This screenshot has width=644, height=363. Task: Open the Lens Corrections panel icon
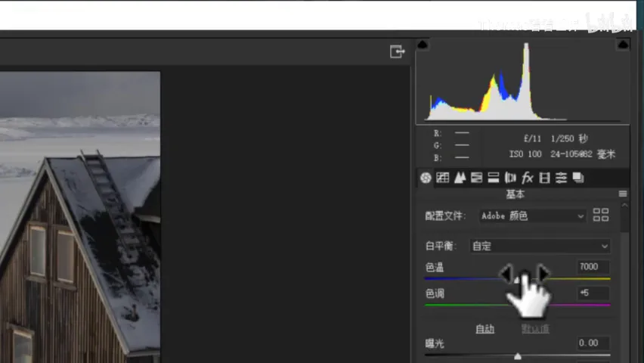coord(510,178)
